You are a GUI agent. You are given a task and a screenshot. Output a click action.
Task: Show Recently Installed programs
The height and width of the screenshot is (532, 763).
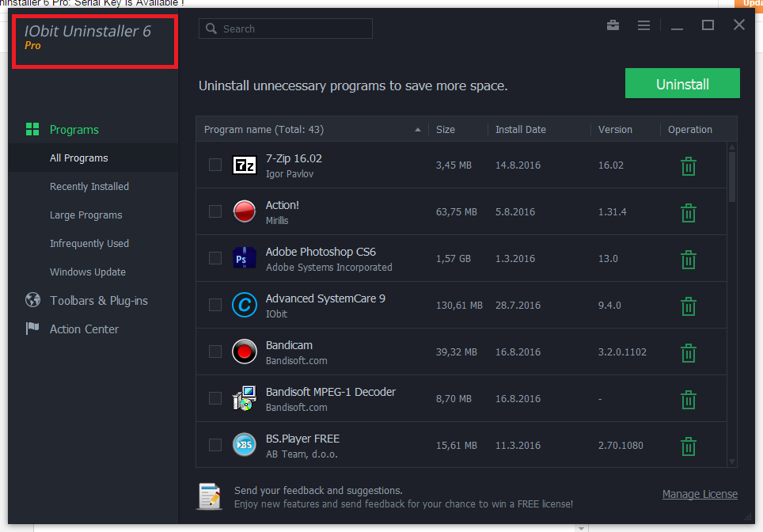pyautogui.click(x=89, y=186)
